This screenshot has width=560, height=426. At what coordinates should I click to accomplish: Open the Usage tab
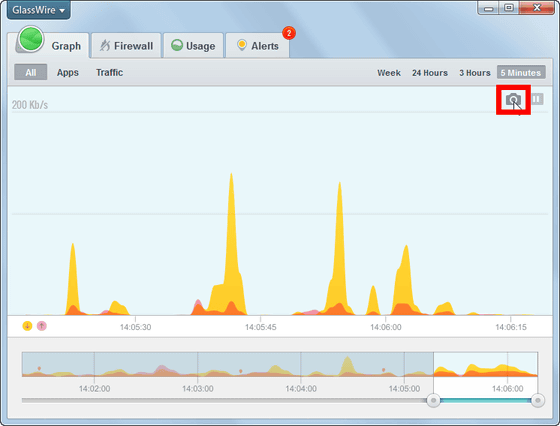click(x=193, y=46)
